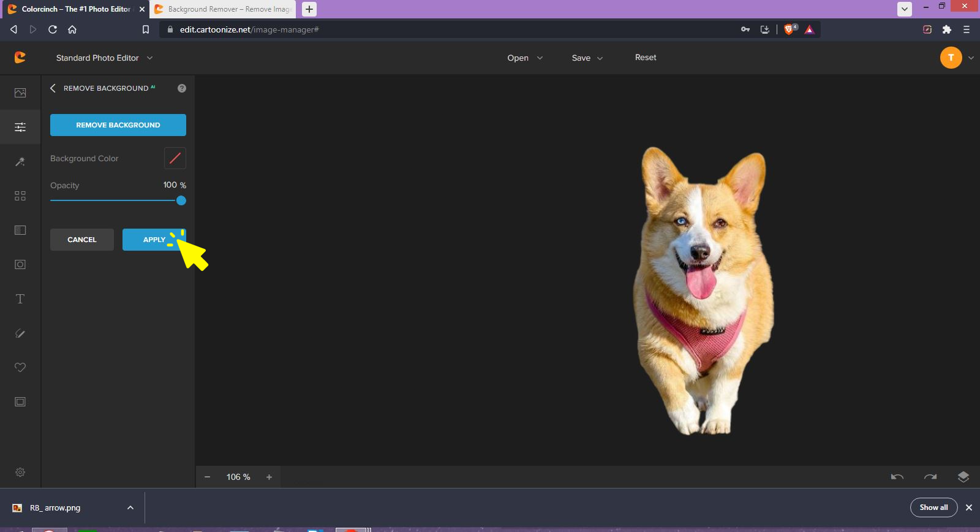This screenshot has height=532, width=980.
Task: Pick the Background Color swatch
Action: click(x=175, y=158)
